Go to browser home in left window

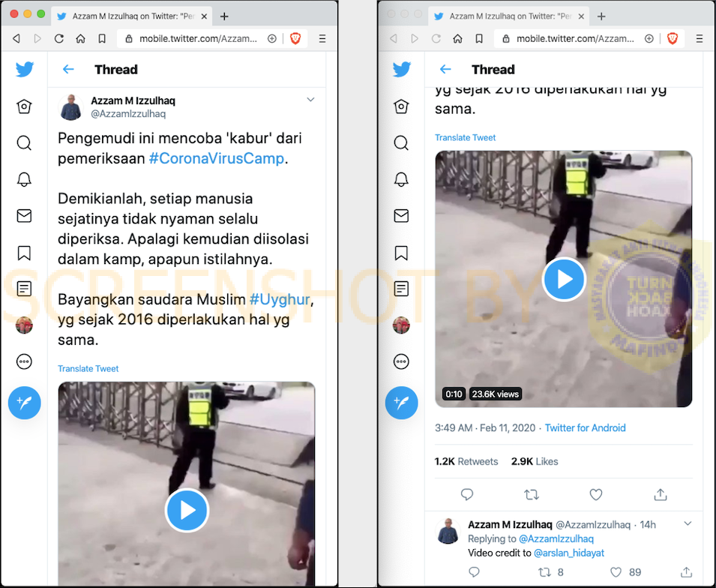click(x=80, y=39)
